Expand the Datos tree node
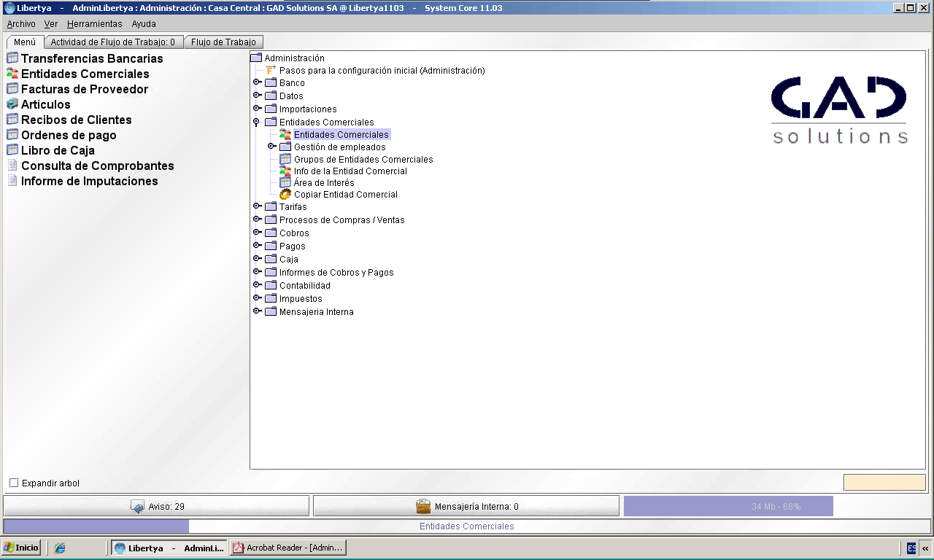 (257, 96)
